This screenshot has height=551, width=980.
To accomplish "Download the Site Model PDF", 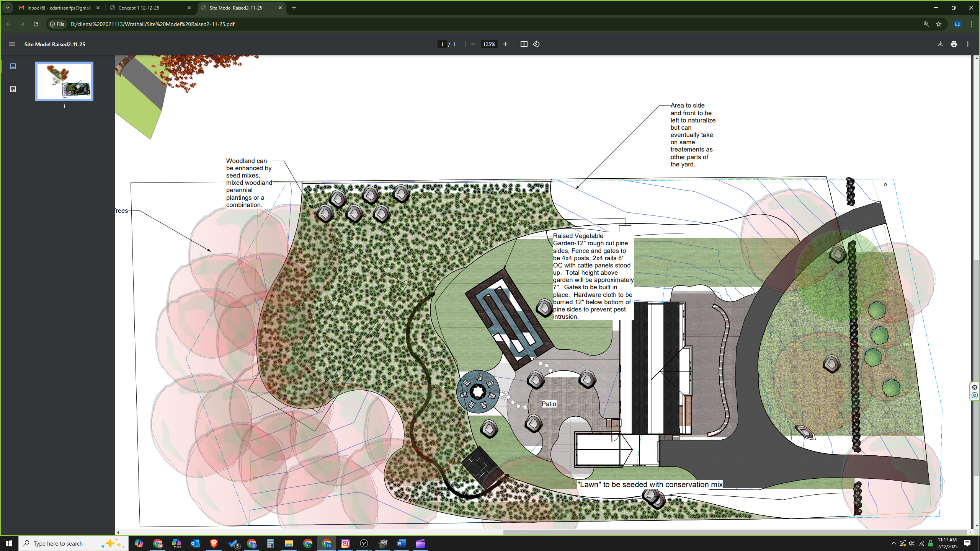I will coord(940,44).
